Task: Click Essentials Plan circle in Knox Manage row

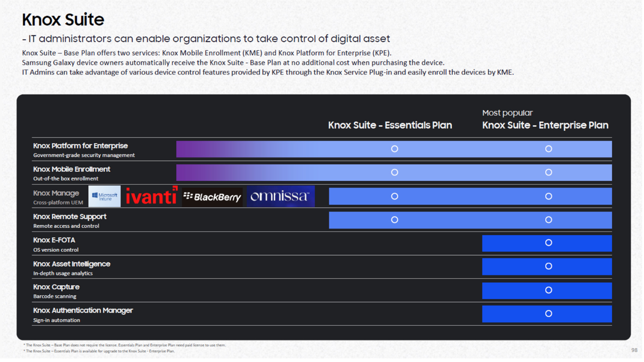Action: coord(394,196)
